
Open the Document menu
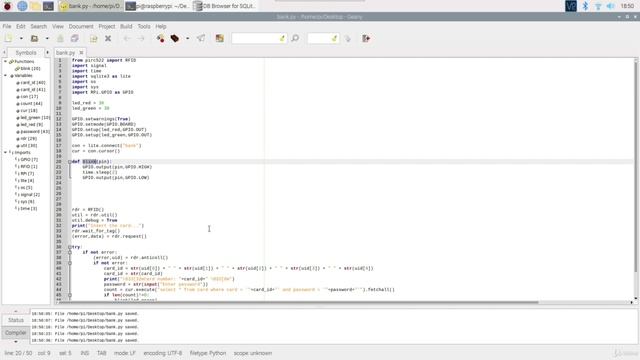pyautogui.click(x=81, y=26)
